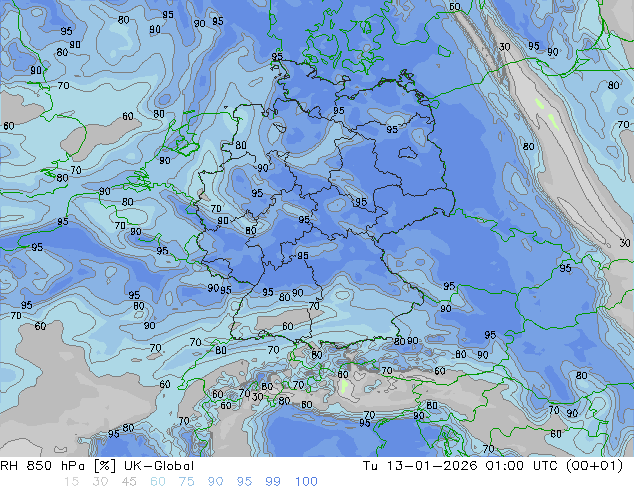Click the 'UK-Global' model name label
Screen dimensions: 634x490
tap(159, 466)
